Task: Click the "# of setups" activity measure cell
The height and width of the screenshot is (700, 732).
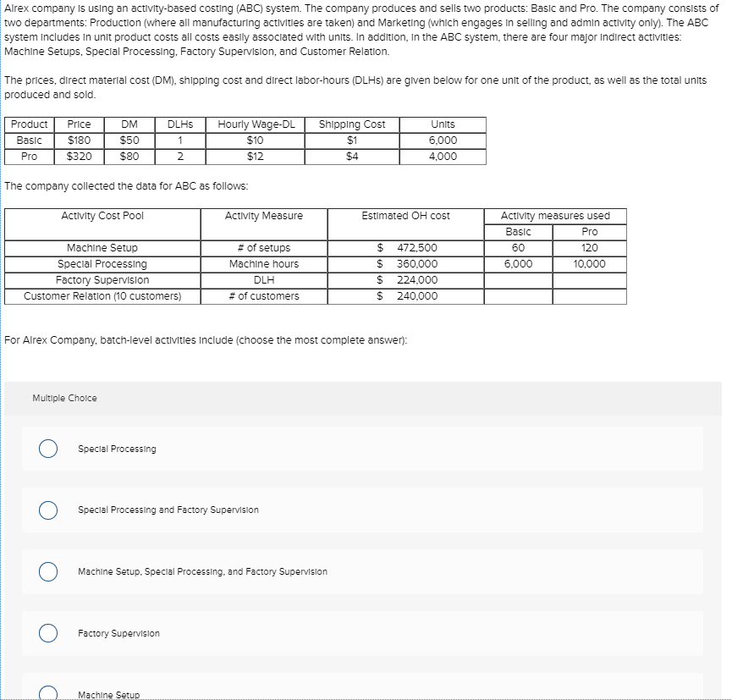Action: tap(262, 248)
